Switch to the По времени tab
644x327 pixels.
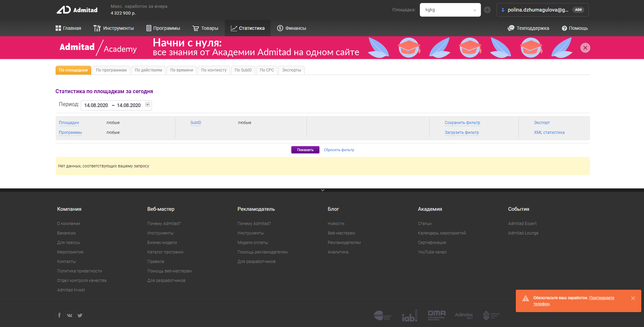(x=181, y=70)
